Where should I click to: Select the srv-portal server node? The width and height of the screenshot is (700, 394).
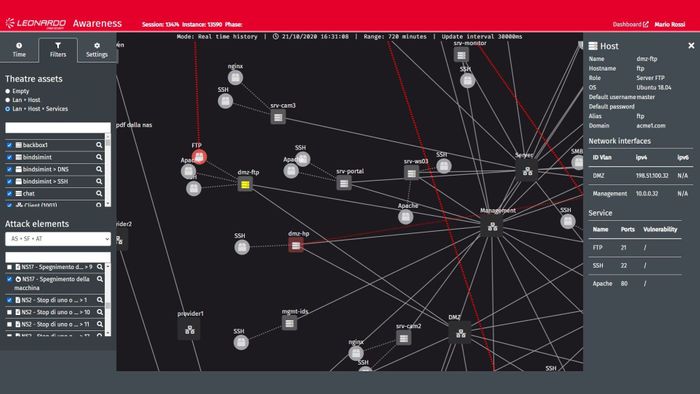(344, 183)
